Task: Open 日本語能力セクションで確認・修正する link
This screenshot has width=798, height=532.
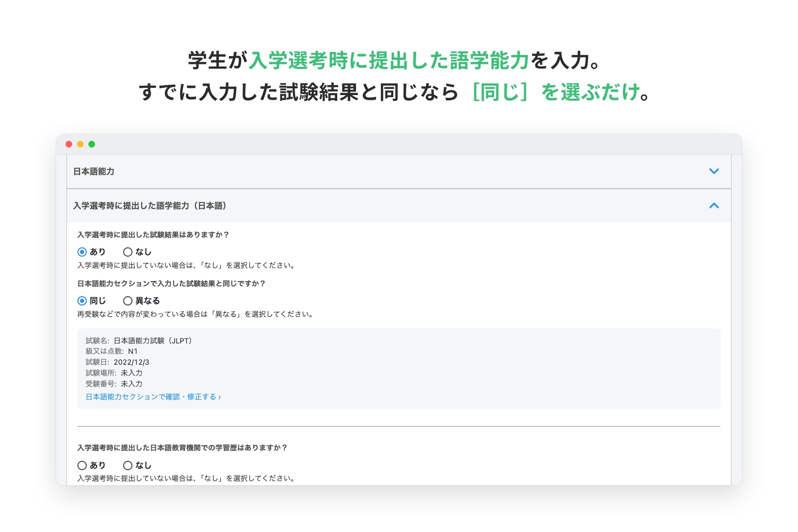Action: point(153,397)
